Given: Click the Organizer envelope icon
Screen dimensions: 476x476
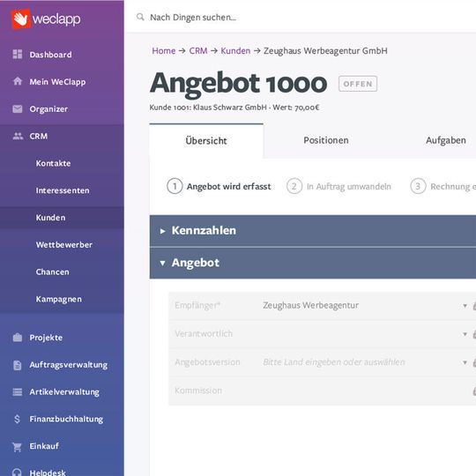Looking at the screenshot, I should (18, 108).
